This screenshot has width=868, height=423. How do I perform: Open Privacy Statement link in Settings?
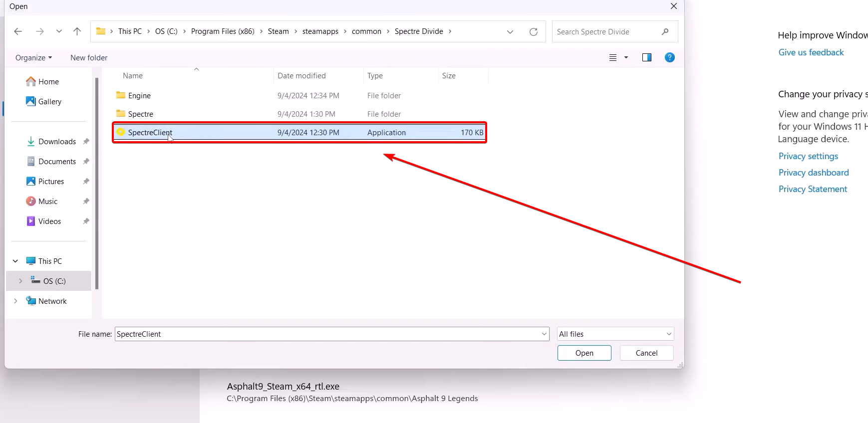(813, 189)
